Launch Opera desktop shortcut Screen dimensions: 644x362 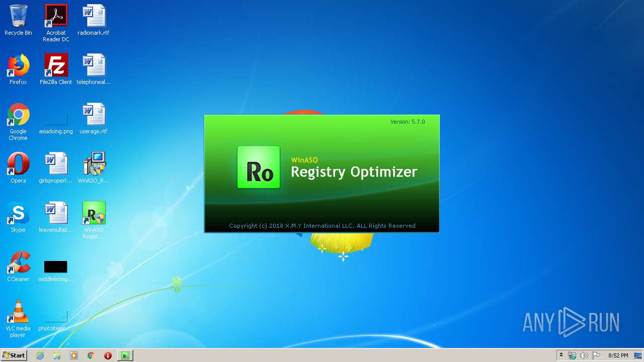click(18, 168)
